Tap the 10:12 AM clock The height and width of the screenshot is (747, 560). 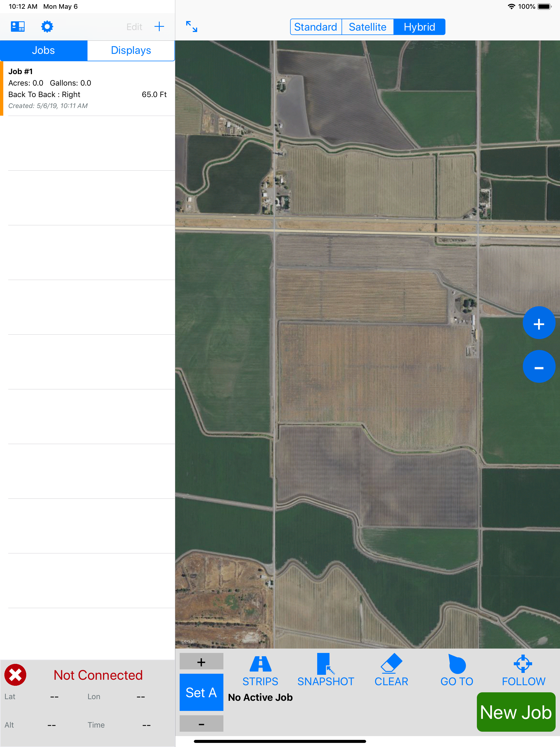pos(23,6)
